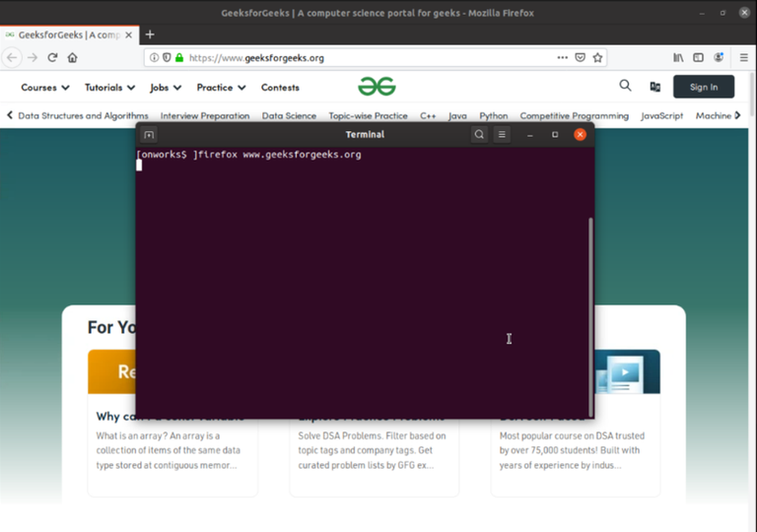Open Terminal hamburger menu button
The image size is (757, 532).
502,135
